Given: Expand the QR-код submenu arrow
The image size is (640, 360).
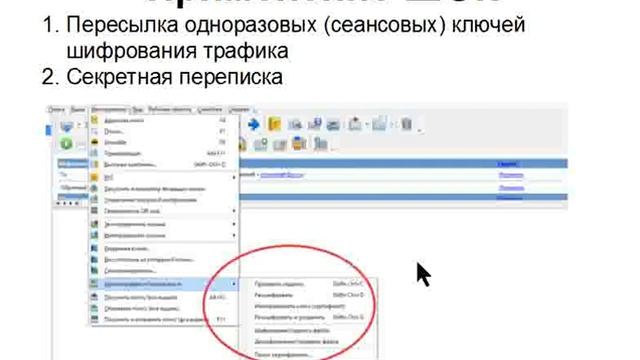Looking at the screenshot, I should 234,211.
